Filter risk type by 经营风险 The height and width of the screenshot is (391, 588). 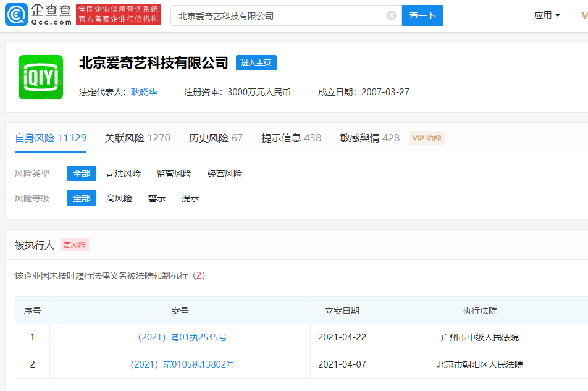pyautogui.click(x=225, y=174)
